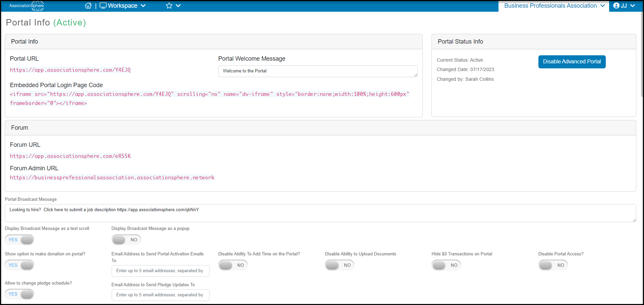This screenshot has height=305, width=644.
Task: Open the Portal URL link
Action: [x=70, y=70]
